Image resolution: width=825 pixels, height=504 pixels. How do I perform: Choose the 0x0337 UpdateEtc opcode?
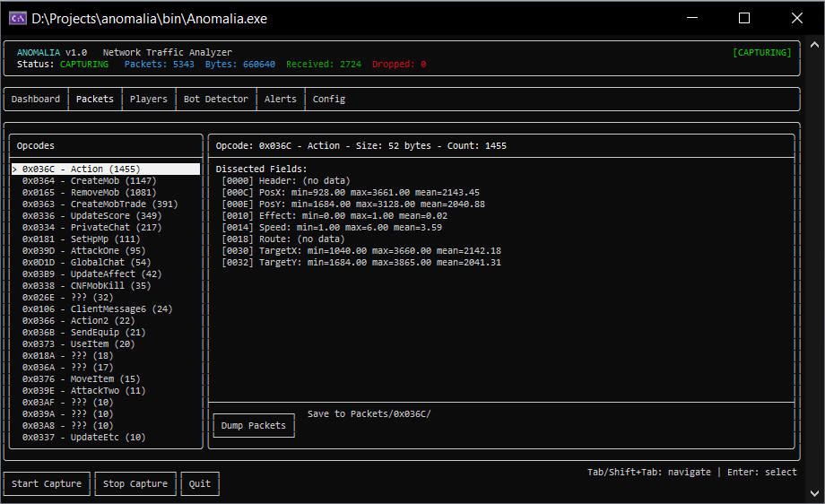pyautogui.click(x=83, y=437)
